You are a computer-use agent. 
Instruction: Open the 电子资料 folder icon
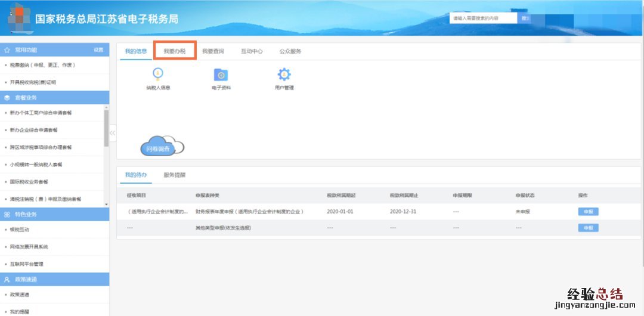[x=221, y=75]
